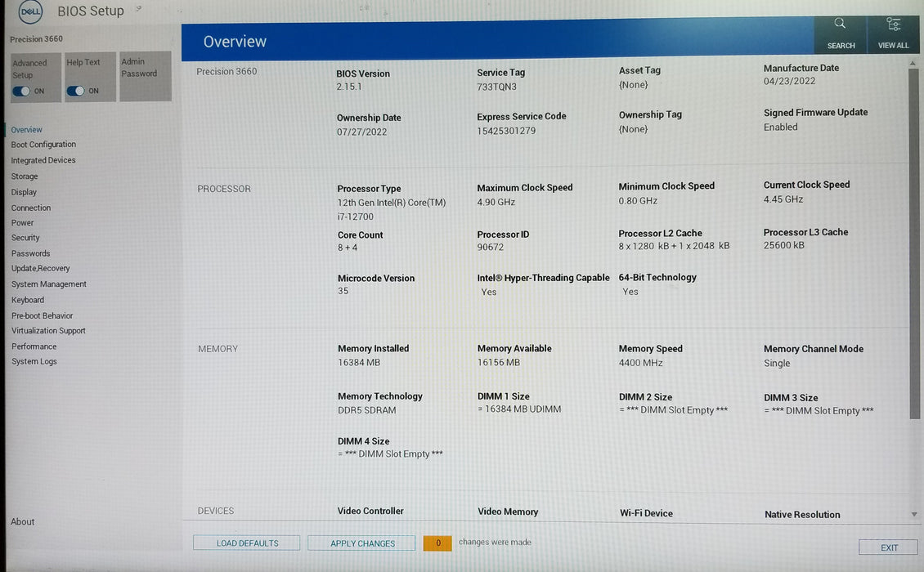Click Processor ID value 90672

tap(491, 248)
